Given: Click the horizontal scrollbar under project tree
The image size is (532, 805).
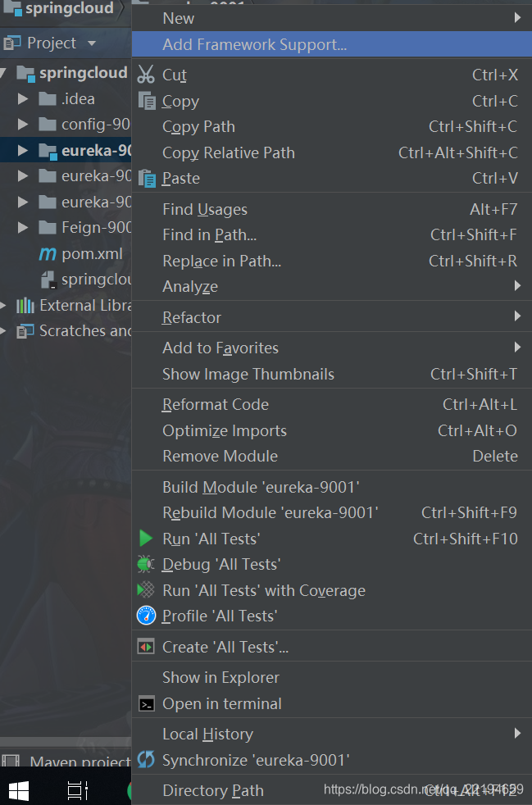Looking at the screenshot, I should (x=66, y=743).
